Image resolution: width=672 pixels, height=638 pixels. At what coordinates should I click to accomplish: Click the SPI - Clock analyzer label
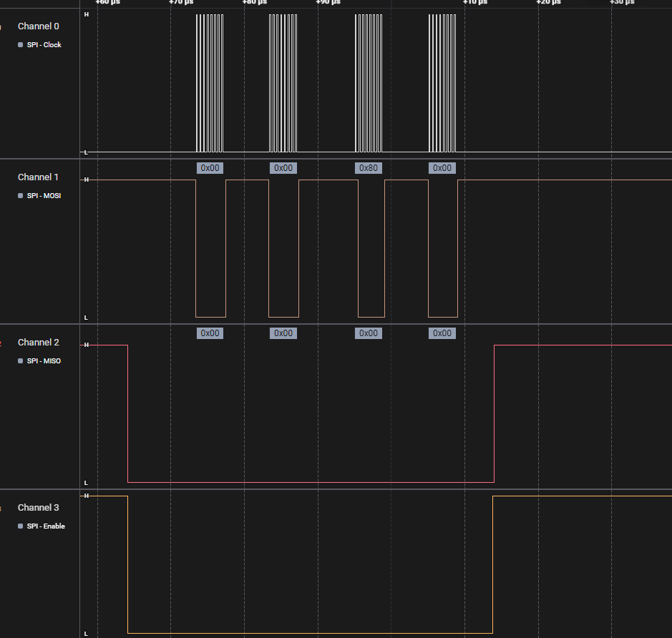click(44, 45)
